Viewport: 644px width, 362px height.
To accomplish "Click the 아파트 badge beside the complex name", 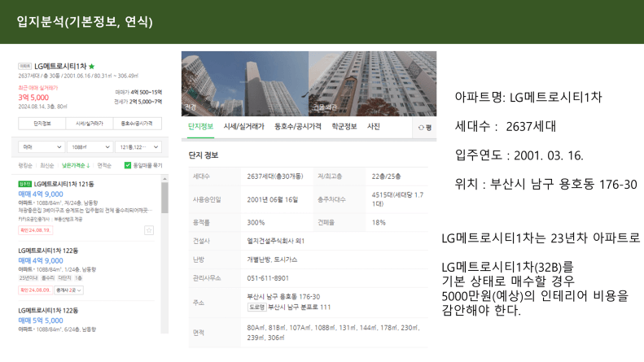I will click(x=25, y=66).
